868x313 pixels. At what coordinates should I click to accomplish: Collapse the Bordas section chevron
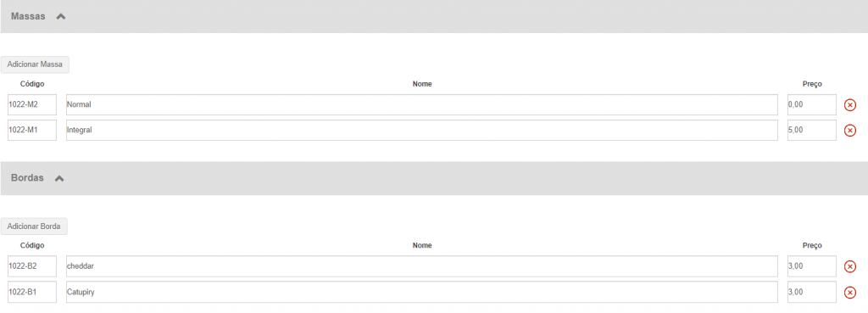[x=59, y=178]
